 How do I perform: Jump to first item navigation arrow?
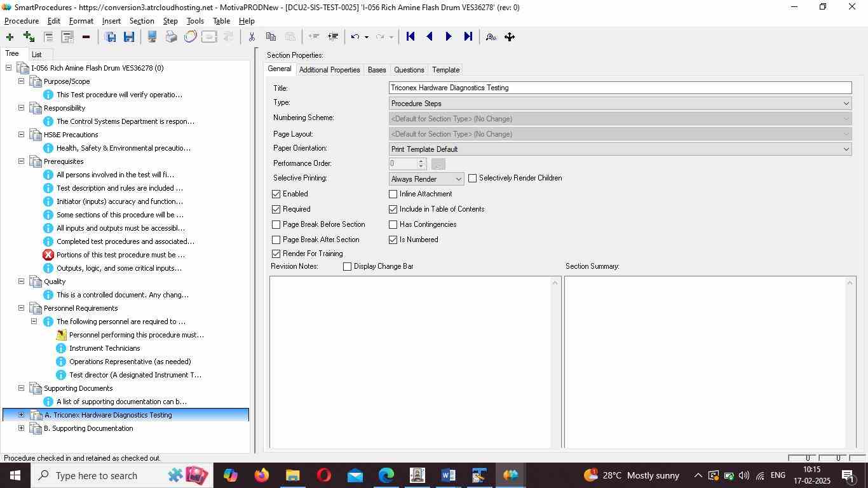tap(410, 37)
